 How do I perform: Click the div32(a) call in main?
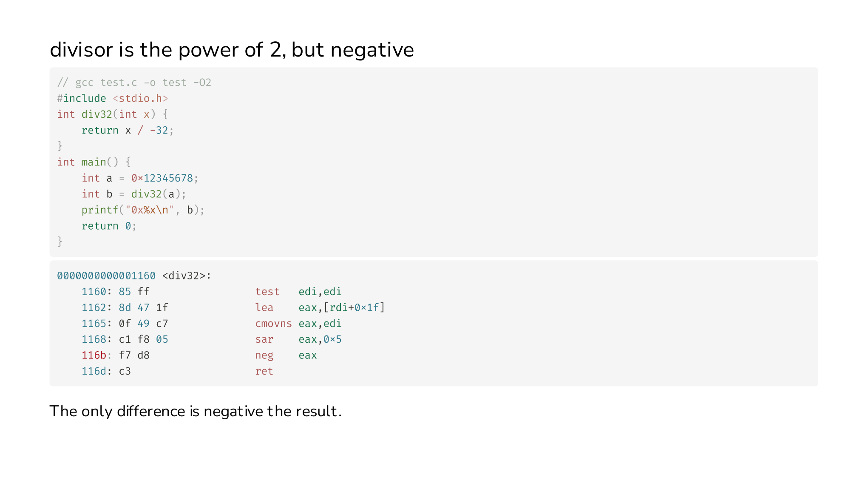[x=153, y=194]
